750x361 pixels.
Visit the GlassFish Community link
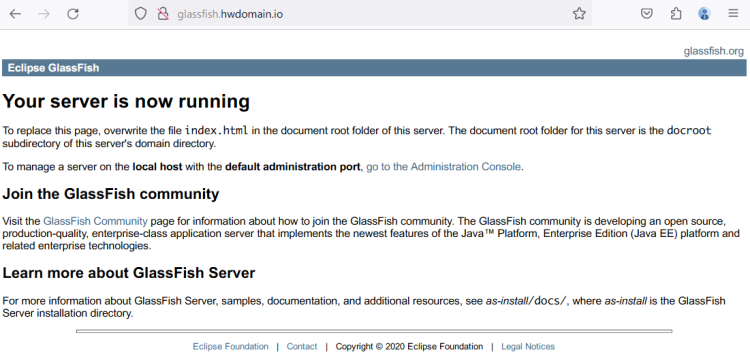click(95, 221)
